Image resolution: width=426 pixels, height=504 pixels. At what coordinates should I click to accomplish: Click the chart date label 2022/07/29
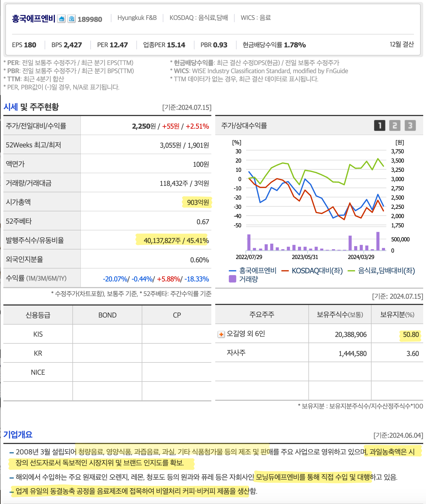pyautogui.click(x=249, y=257)
